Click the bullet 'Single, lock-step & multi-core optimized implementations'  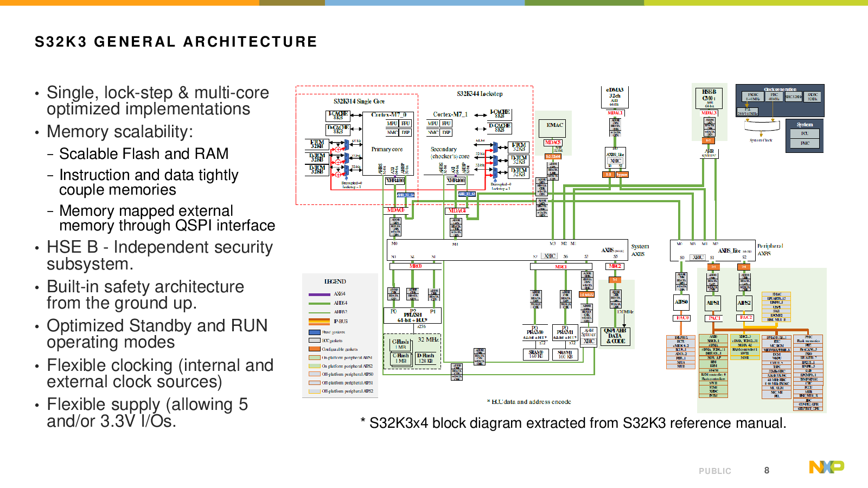click(x=158, y=101)
